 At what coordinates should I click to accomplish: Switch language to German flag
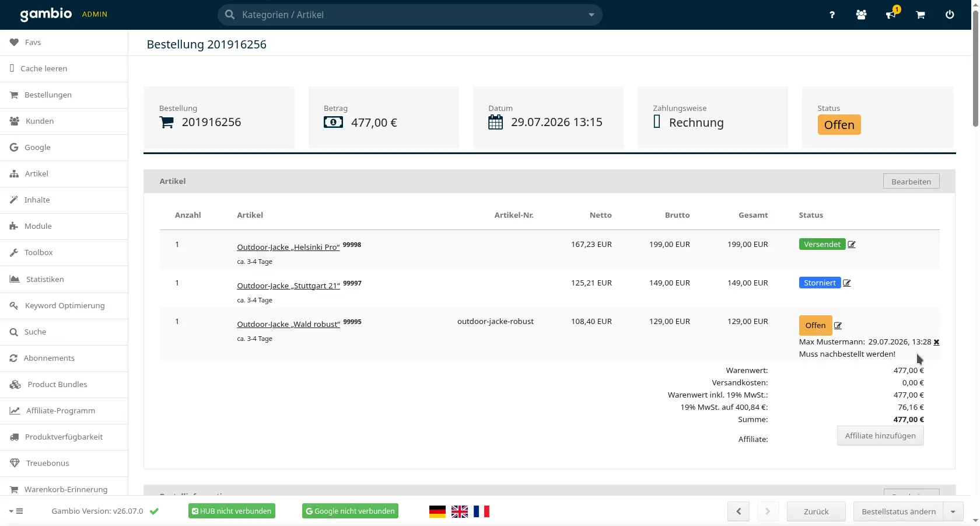[x=437, y=511]
